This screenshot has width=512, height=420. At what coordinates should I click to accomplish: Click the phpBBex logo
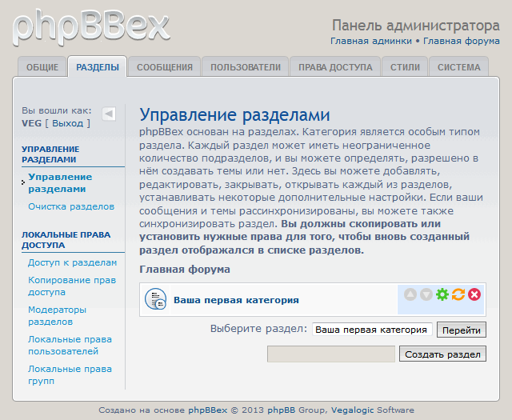91,26
